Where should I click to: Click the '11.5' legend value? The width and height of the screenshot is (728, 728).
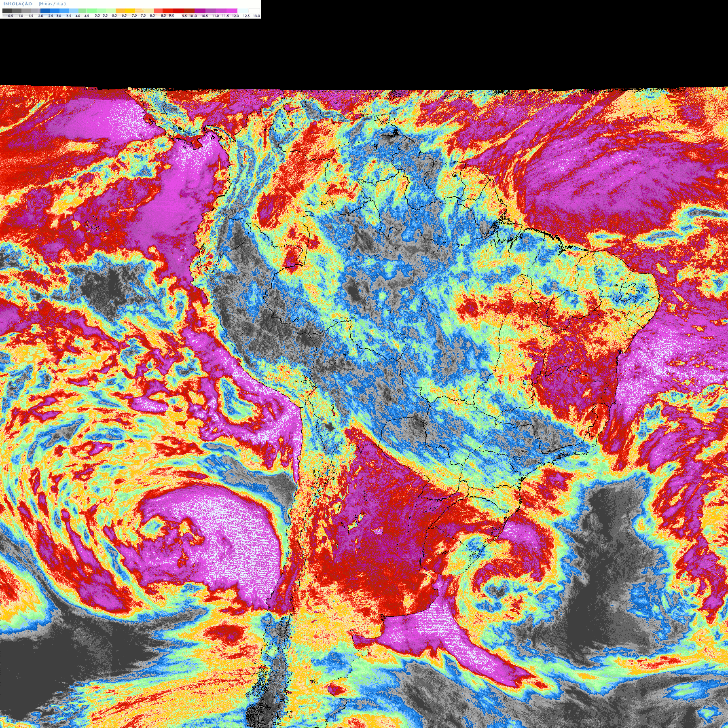point(225,16)
